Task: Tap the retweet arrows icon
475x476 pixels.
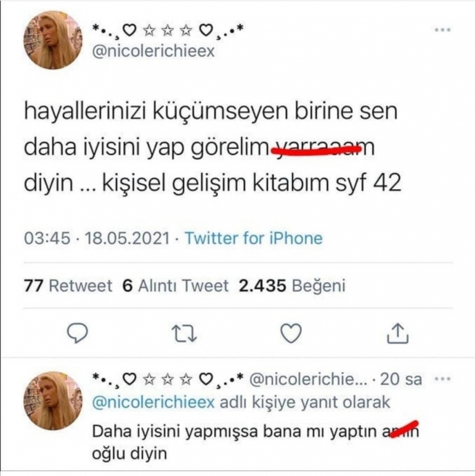Action: click(x=184, y=334)
